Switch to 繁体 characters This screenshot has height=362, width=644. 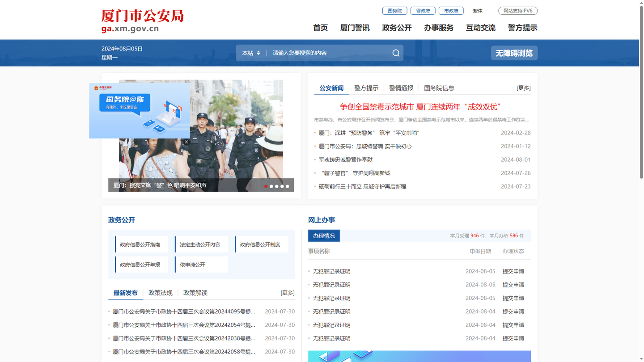[478, 11]
